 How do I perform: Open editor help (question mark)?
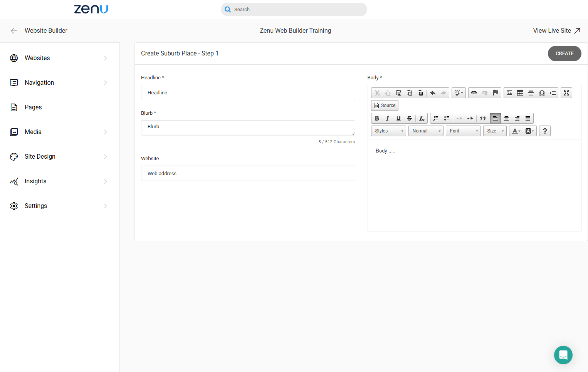tap(545, 131)
